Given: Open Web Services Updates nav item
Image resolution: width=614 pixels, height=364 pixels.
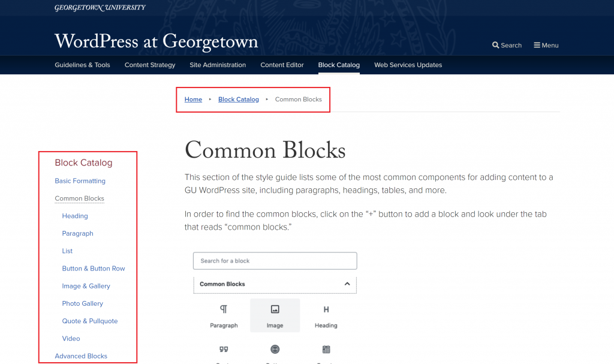Looking at the screenshot, I should [408, 65].
